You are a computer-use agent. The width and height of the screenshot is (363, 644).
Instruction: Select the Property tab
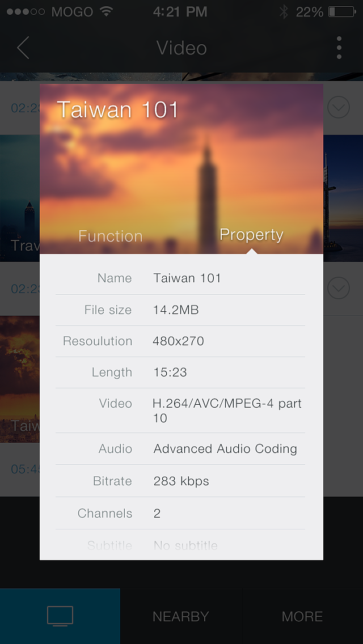[251, 235]
